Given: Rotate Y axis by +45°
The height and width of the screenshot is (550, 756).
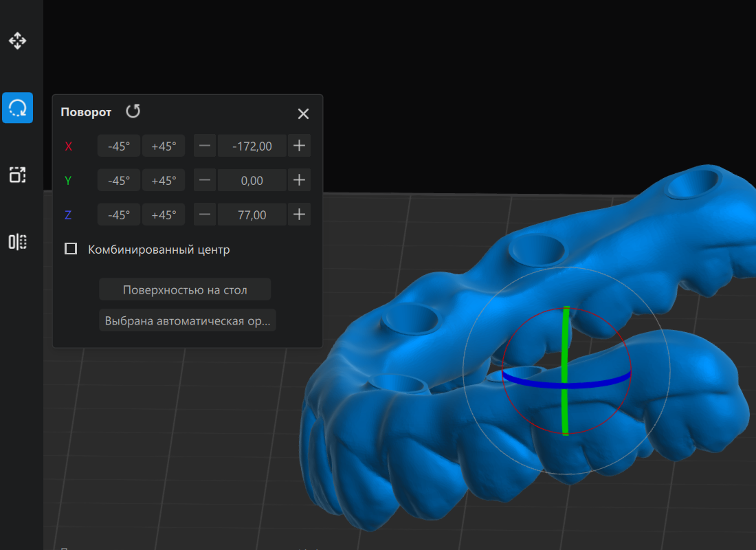Looking at the screenshot, I should tap(164, 180).
